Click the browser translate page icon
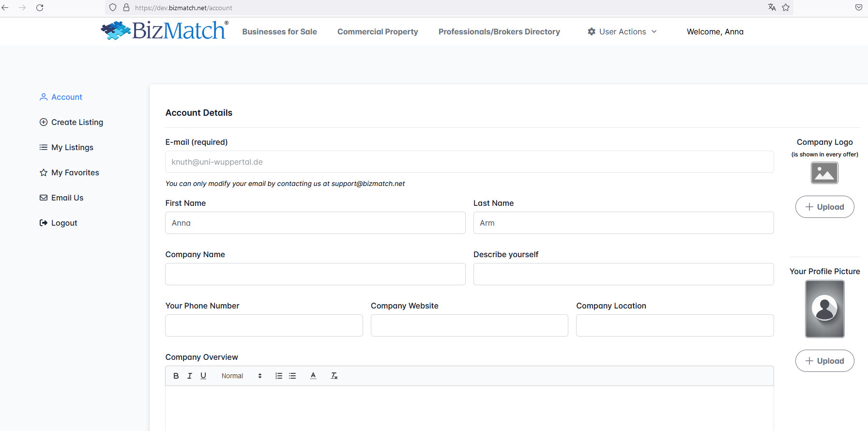This screenshot has height=431, width=868. click(772, 8)
